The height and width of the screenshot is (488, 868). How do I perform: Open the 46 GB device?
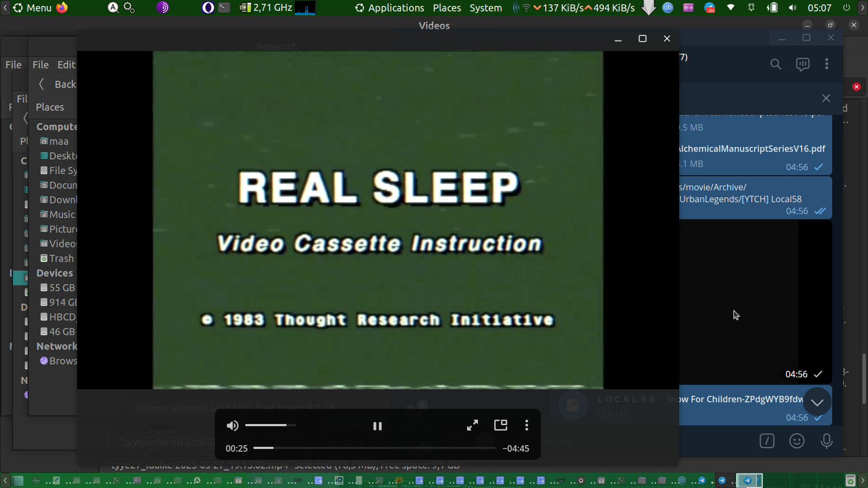[x=58, y=331]
